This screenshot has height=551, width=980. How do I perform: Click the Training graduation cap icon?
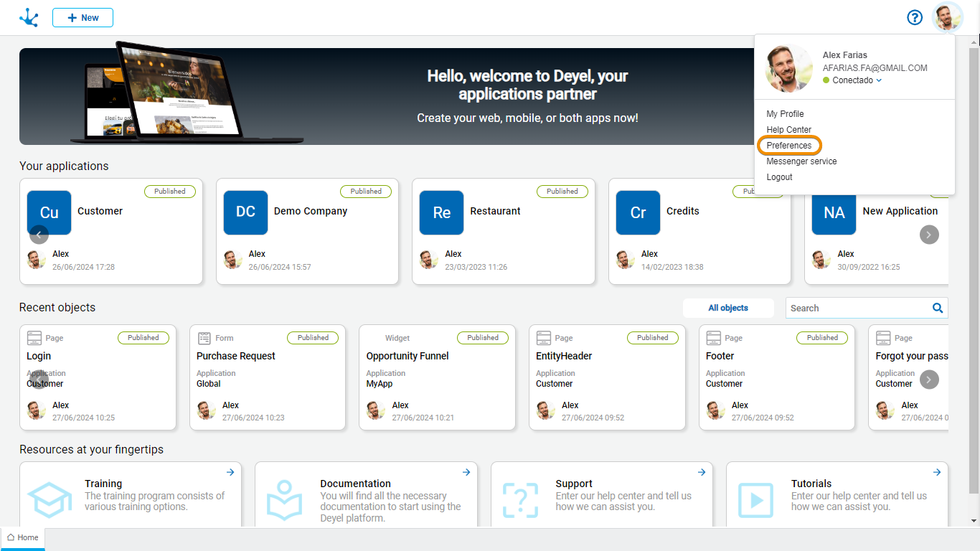[x=50, y=499]
